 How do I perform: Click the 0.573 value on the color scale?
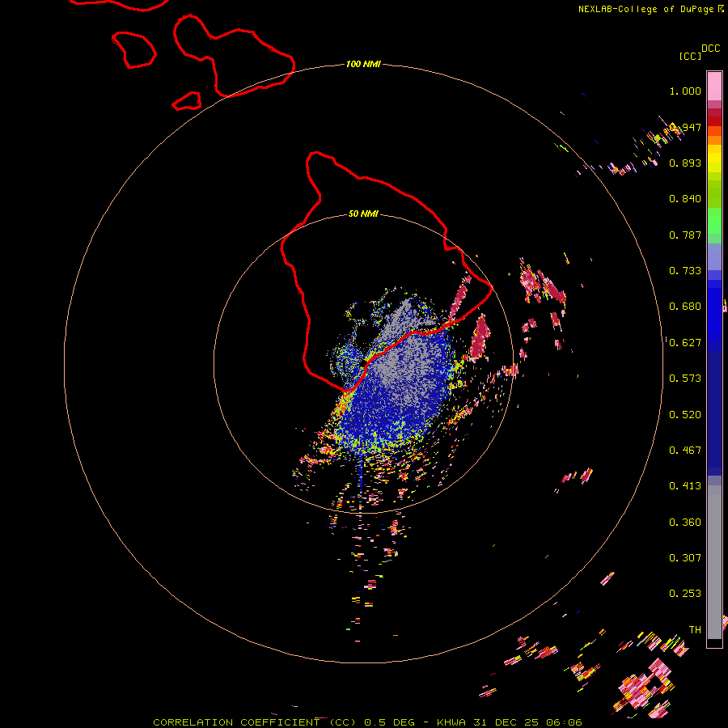tap(685, 379)
